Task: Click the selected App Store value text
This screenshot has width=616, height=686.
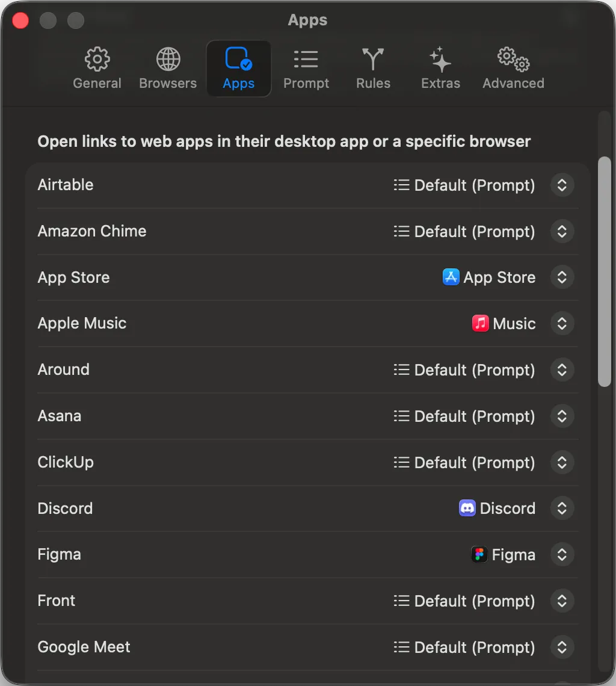Action: (x=499, y=278)
